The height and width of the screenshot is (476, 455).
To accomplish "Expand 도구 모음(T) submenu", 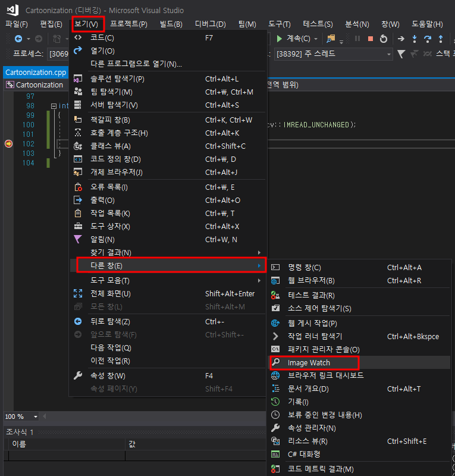I will tap(168, 280).
